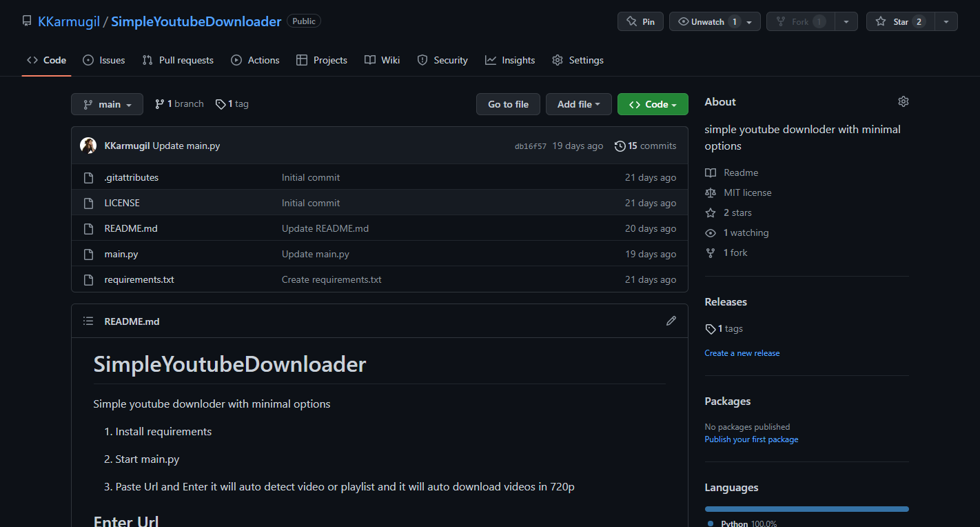
Task: Open the Wiki tab
Action: click(x=382, y=60)
